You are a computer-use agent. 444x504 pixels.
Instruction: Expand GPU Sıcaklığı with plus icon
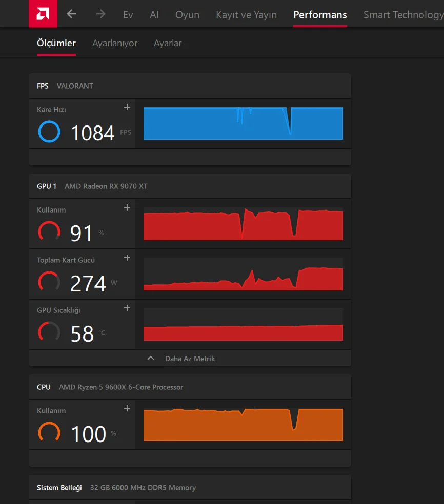click(127, 308)
